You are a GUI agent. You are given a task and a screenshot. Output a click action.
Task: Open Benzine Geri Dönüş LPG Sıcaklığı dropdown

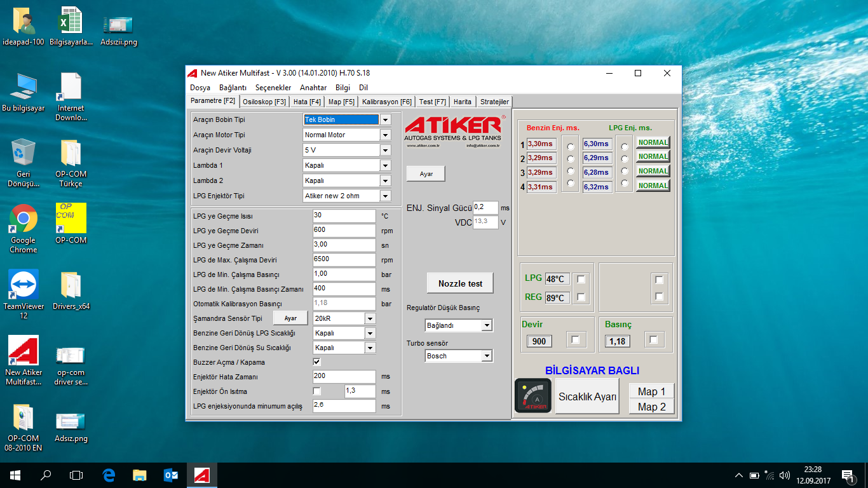coord(370,333)
